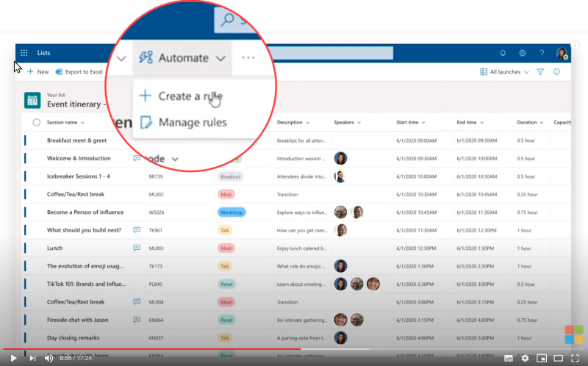The width and height of the screenshot is (588, 366).
Task: Open TikTok 101: Brands and Influe... item
Action: coord(86,284)
